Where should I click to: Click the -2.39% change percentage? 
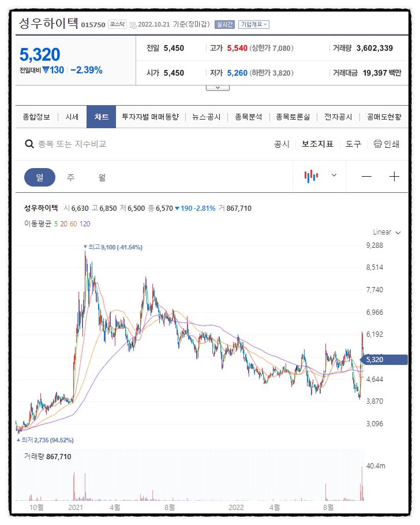(x=87, y=70)
